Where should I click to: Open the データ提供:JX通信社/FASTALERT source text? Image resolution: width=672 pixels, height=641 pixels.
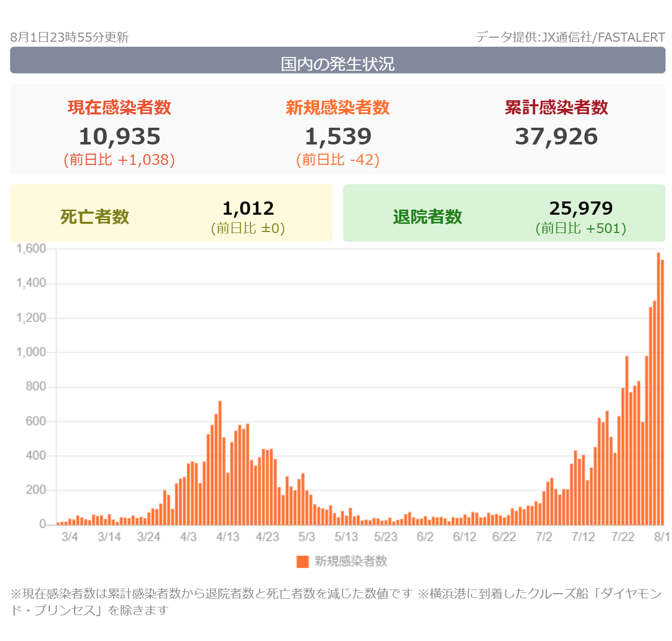tap(570, 37)
